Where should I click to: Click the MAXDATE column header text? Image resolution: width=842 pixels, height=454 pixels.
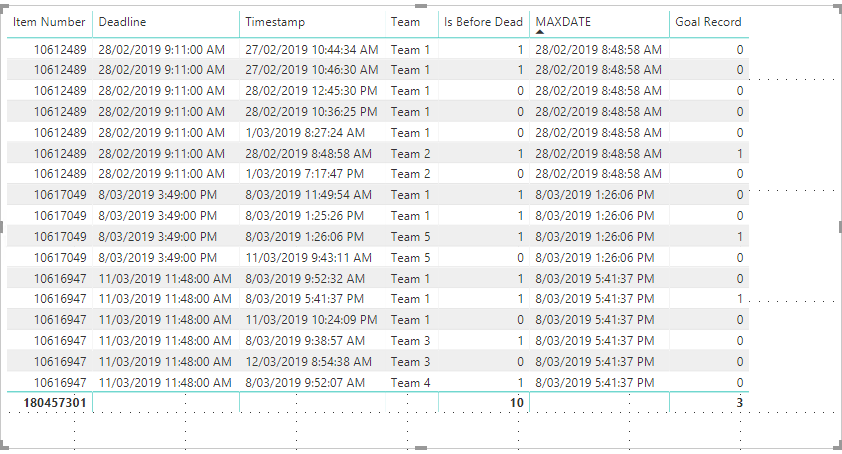(x=563, y=22)
